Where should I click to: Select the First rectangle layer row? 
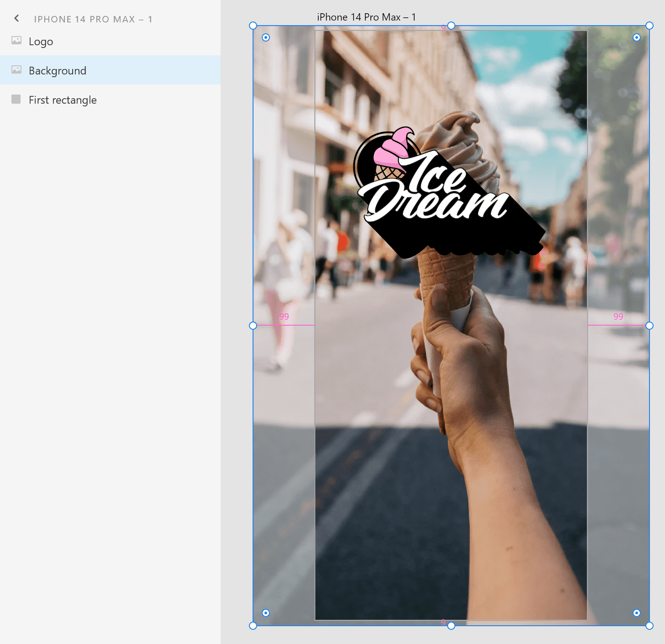coord(110,100)
